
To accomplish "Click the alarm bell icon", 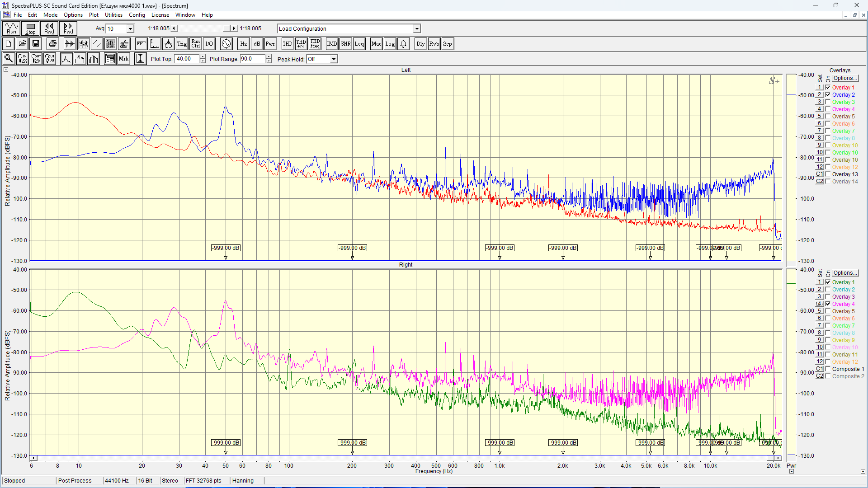I will [403, 44].
